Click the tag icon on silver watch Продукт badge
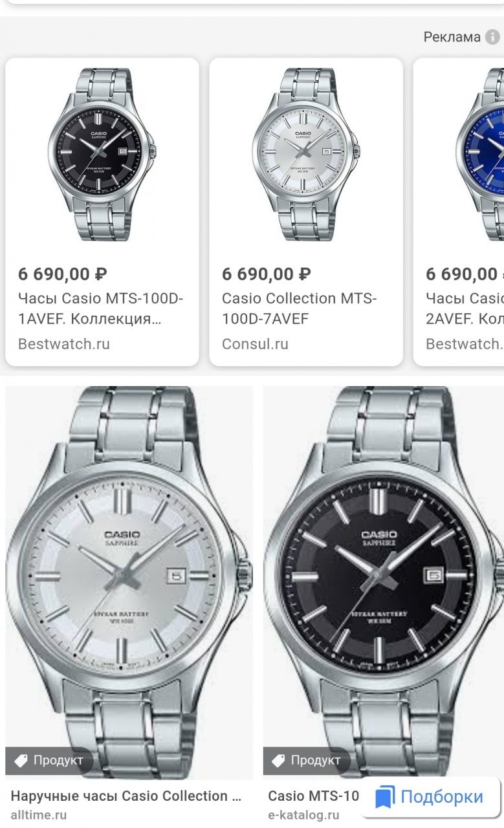 pos(21,761)
